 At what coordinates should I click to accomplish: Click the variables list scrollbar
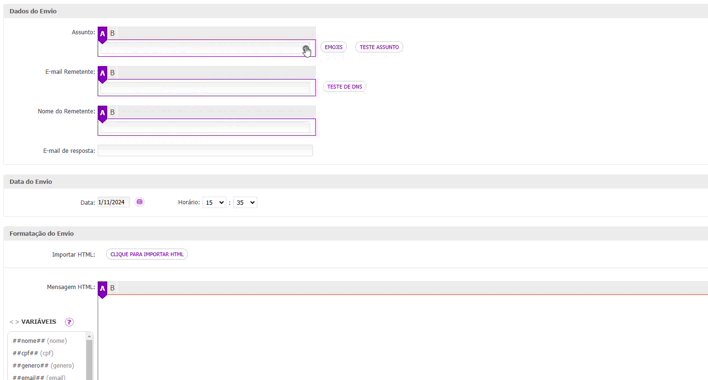click(89, 360)
